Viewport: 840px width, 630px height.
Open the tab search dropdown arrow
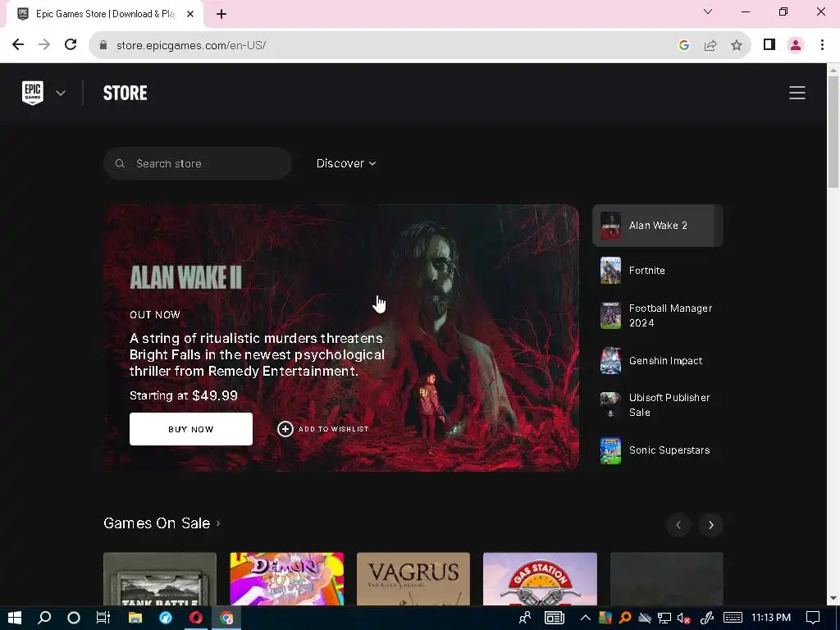[x=708, y=11]
